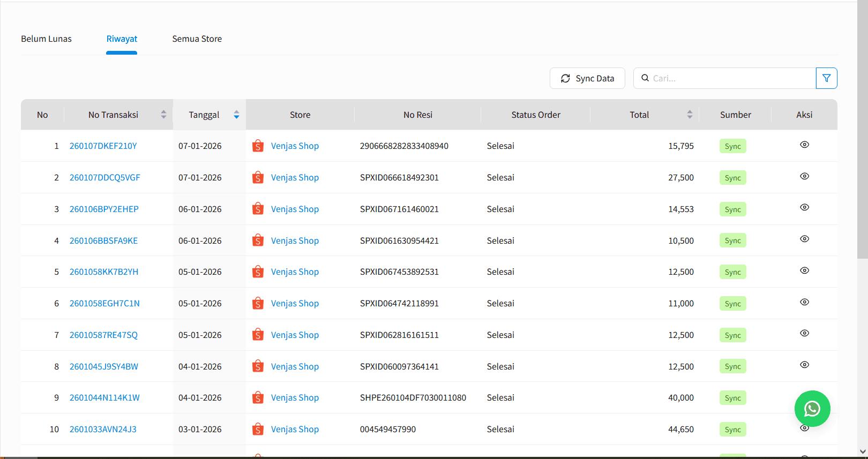Click eye icon for row 3 order
This screenshot has width=868, height=459.
coord(804,207)
